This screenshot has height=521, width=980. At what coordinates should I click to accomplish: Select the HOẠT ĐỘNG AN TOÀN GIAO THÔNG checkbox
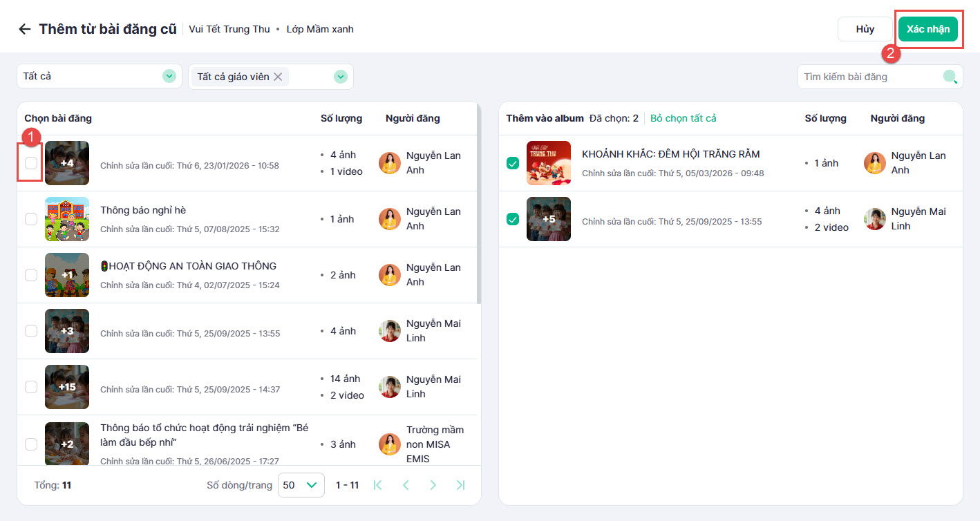point(31,275)
